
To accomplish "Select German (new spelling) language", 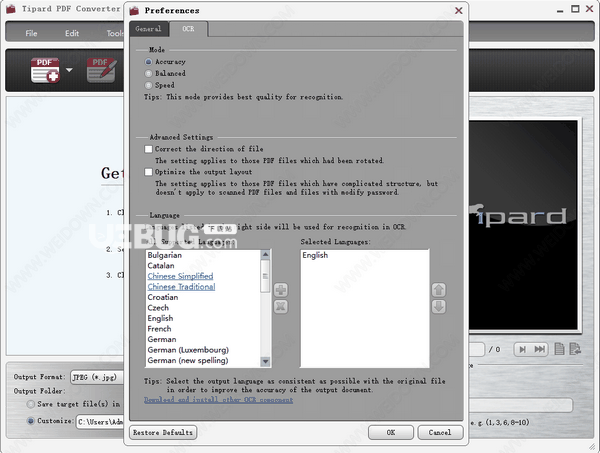I will pyautogui.click(x=188, y=360).
